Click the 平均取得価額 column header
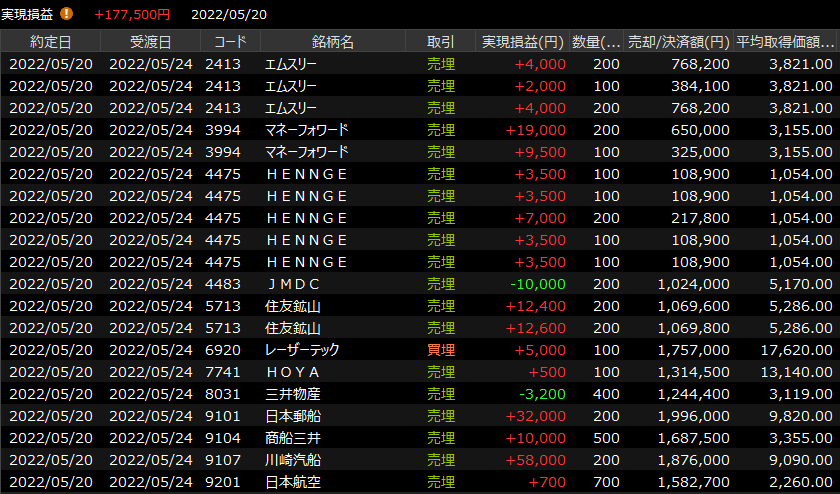 785,41
